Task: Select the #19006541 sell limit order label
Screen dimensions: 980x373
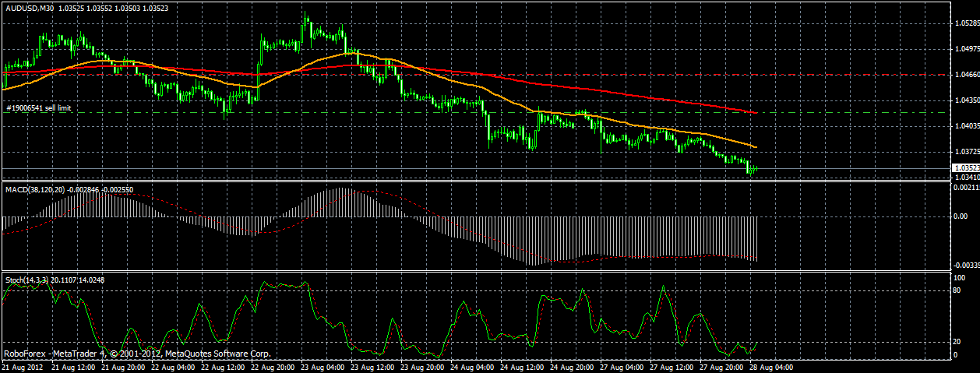Action: coord(38,108)
